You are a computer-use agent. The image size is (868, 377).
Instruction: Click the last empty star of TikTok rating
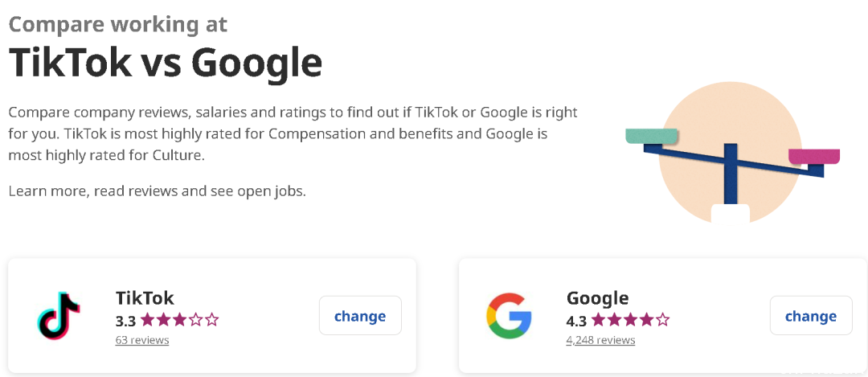212,320
